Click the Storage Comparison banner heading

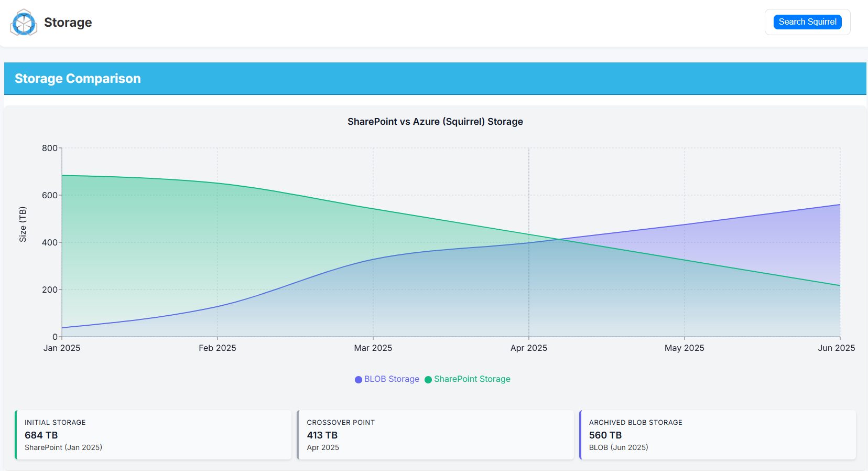pyautogui.click(x=78, y=79)
